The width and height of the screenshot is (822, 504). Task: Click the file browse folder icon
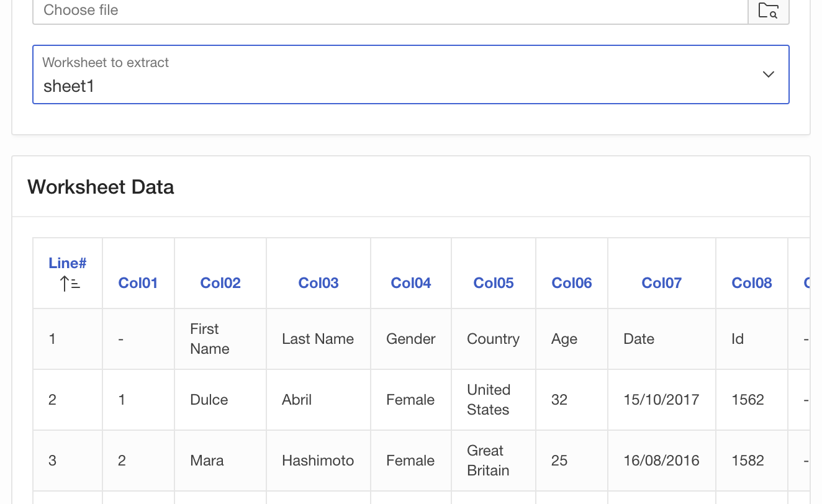pyautogui.click(x=769, y=11)
